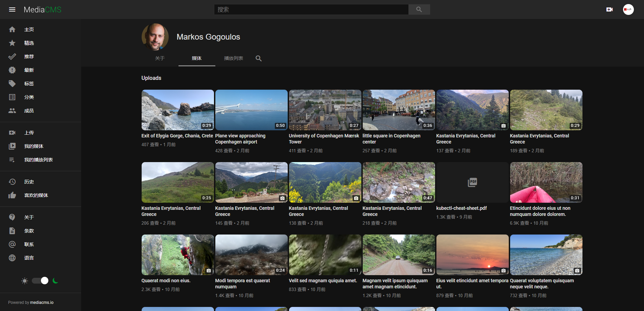Open kubectl-cheat-sheet.pdf title link
644x311 pixels.
coord(461,208)
